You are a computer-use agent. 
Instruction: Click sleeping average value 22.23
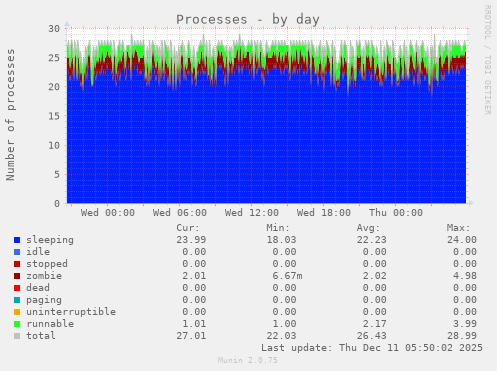(x=372, y=240)
